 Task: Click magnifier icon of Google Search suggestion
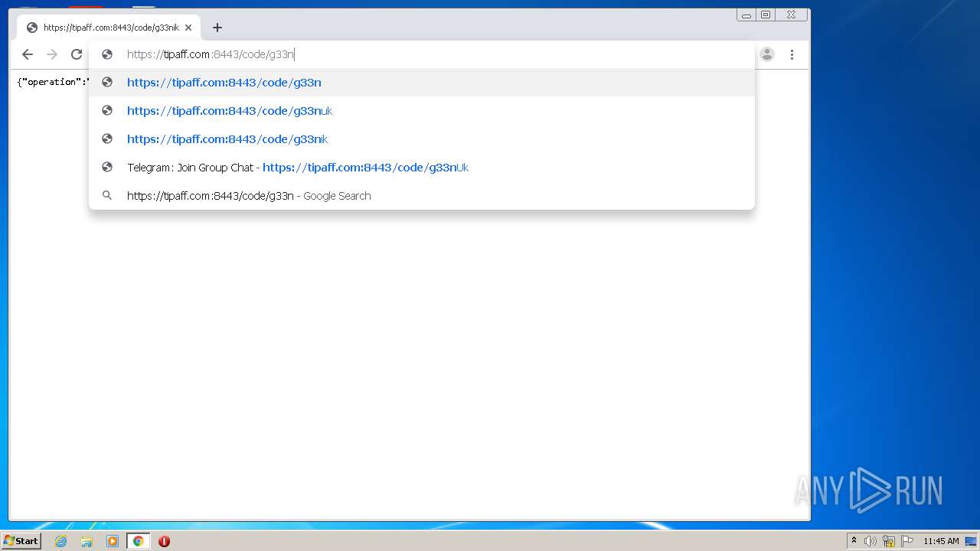tap(107, 196)
